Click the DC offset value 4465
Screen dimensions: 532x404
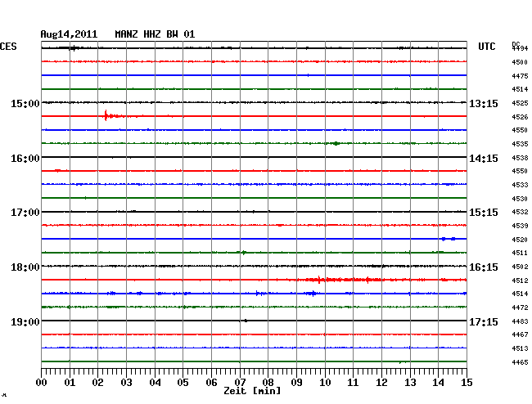pos(520,362)
